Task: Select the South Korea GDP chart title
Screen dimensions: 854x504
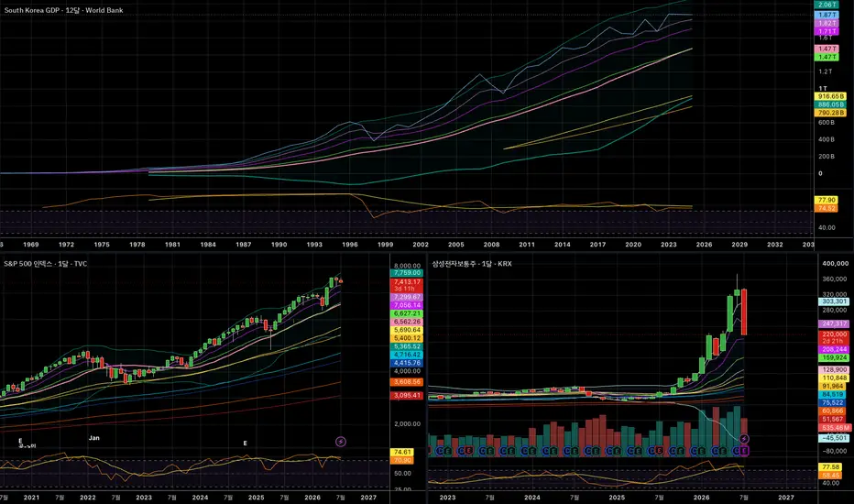Action: [64, 10]
